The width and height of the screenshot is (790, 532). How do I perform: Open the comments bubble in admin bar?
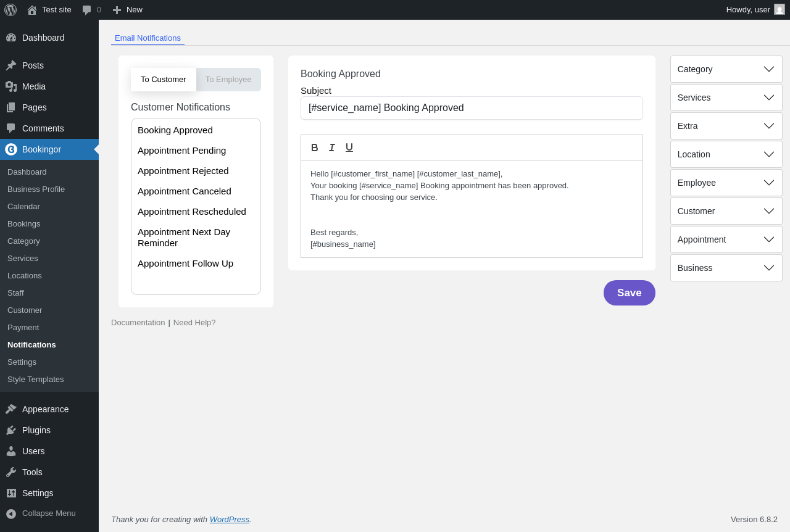click(87, 10)
